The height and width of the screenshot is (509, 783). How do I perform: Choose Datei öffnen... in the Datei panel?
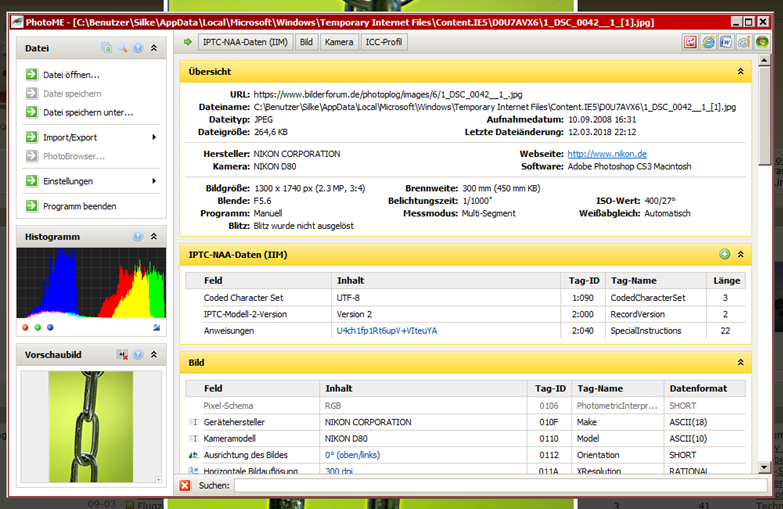[71, 75]
